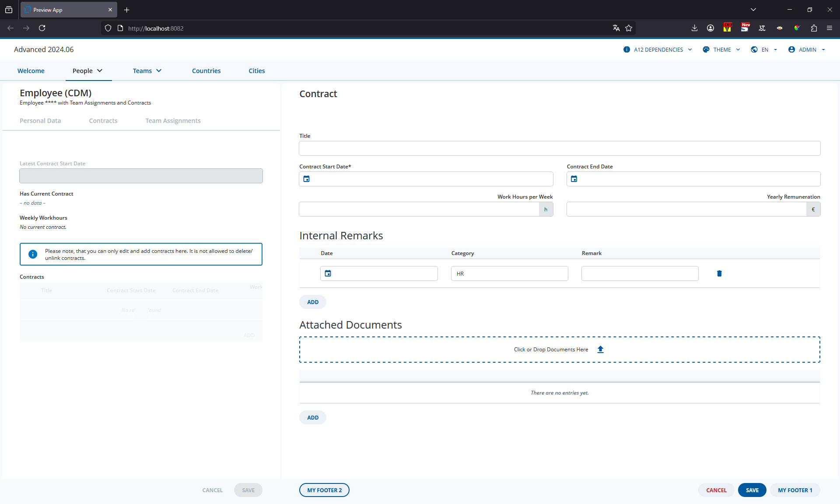This screenshot has height=504, width=840.
Task: Bookmark page with the star icon
Action: [x=629, y=28]
